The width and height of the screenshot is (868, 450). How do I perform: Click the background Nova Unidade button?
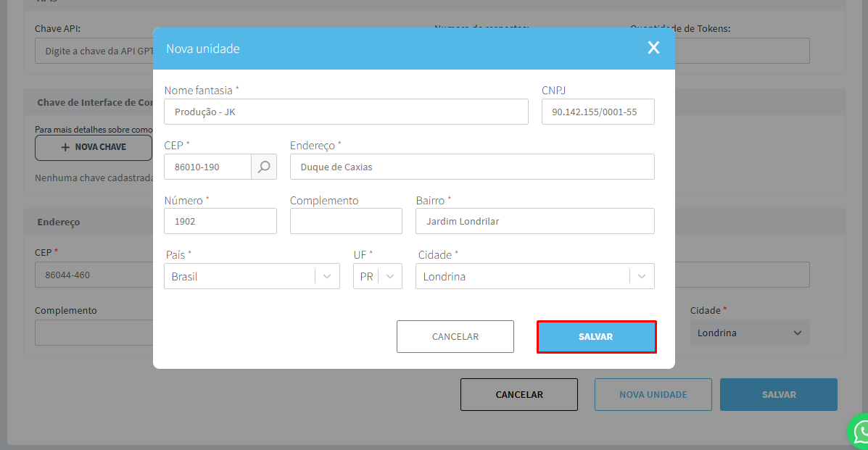pyautogui.click(x=653, y=395)
